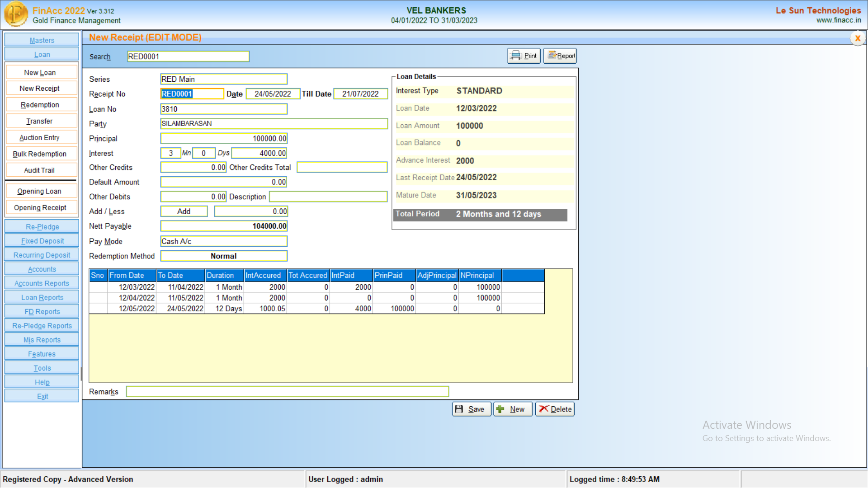Open the Audit Trail
Image resolution: width=868 pixels, height=488 pixels.
(x=41, y=170)
